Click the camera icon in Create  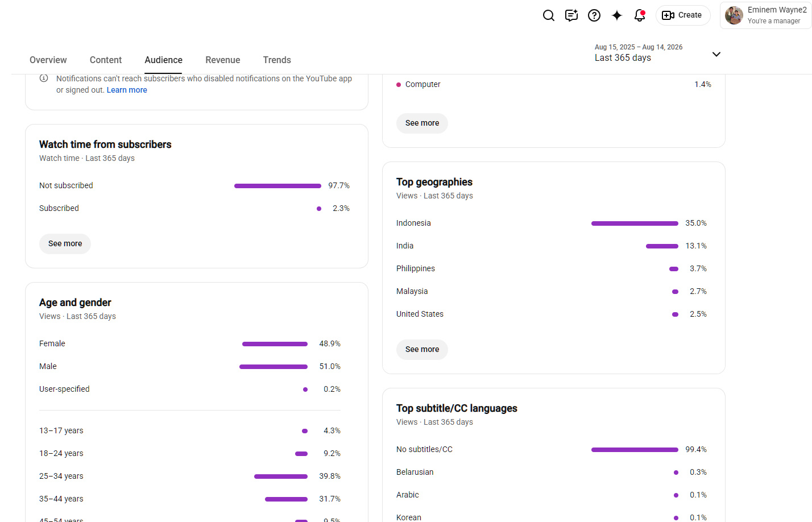(668, 15)
